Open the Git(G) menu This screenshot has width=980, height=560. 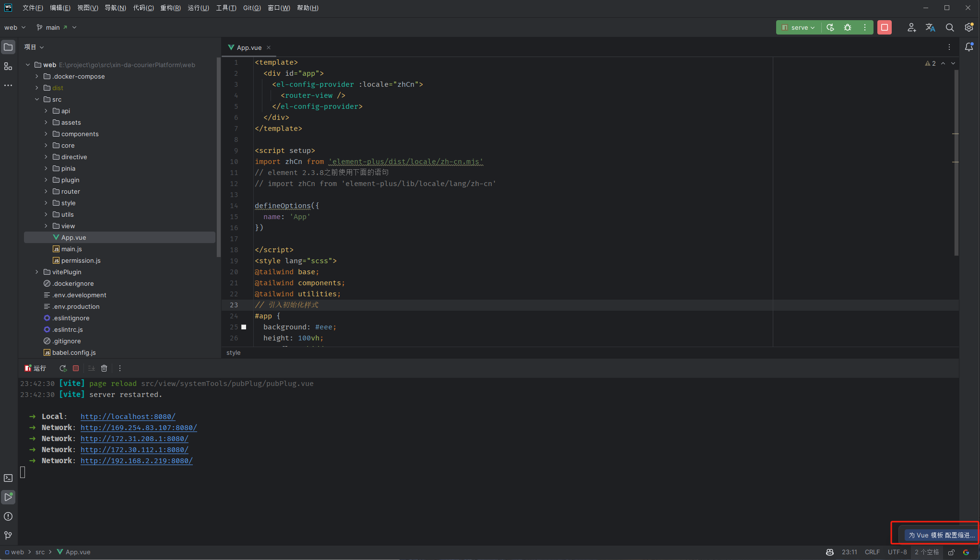click(252, 8)
